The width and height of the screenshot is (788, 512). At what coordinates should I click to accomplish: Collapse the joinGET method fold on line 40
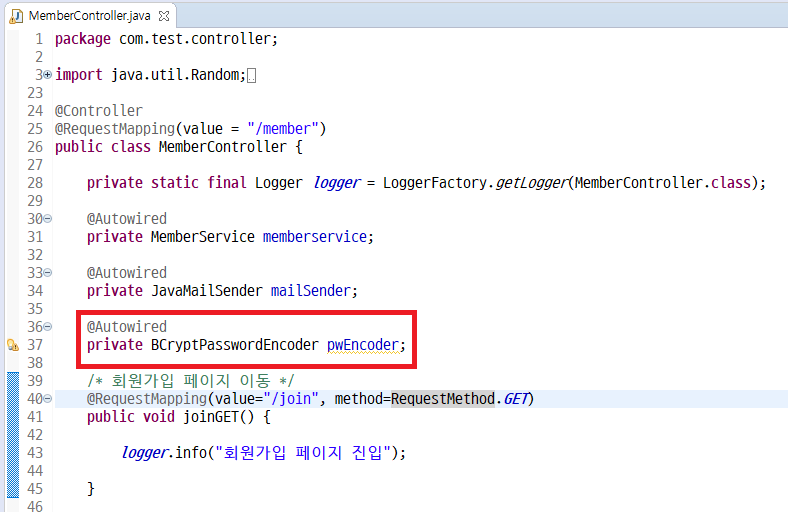(47, 399)
